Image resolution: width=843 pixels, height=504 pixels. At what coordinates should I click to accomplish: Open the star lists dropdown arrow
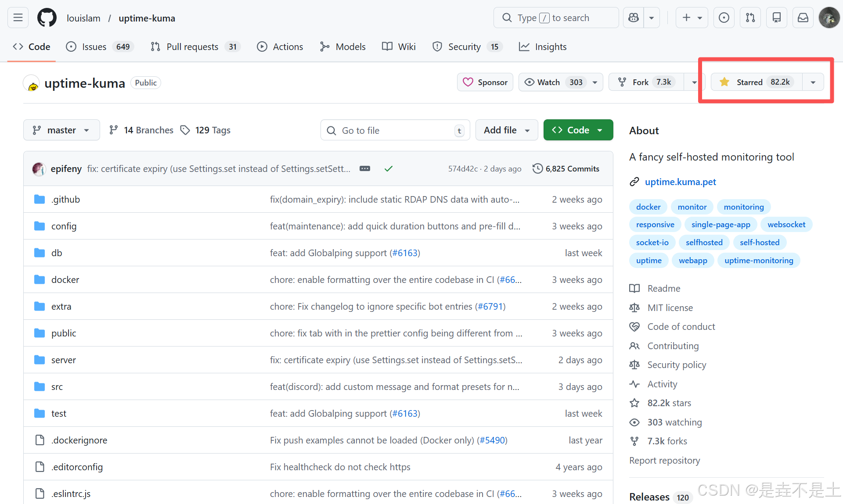click(x=813, y=82)
